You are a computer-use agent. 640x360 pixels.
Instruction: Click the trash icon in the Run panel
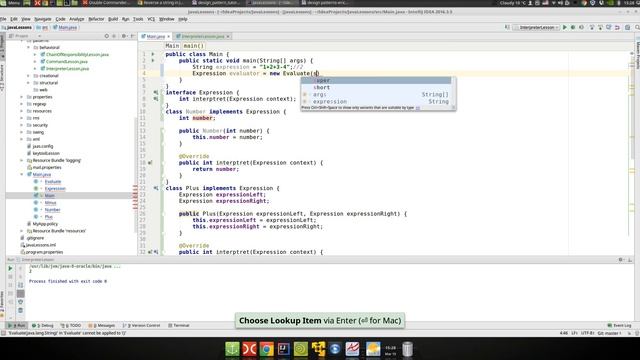click(x=20, y=311)
